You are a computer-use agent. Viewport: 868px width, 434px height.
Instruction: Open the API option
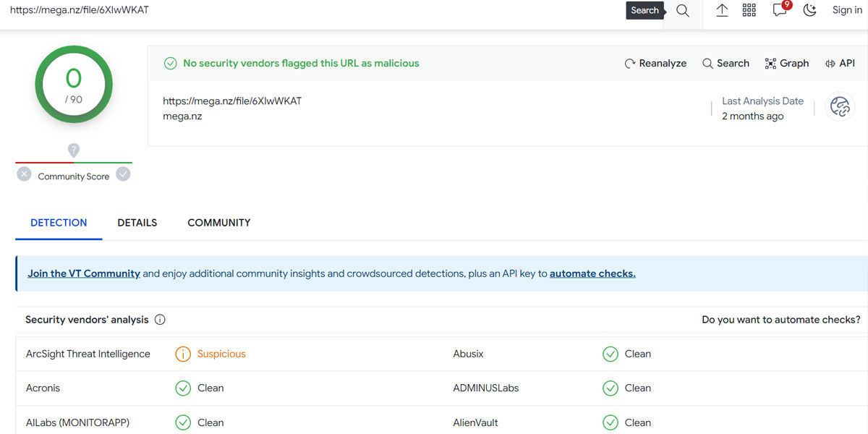tap(840, 64)
